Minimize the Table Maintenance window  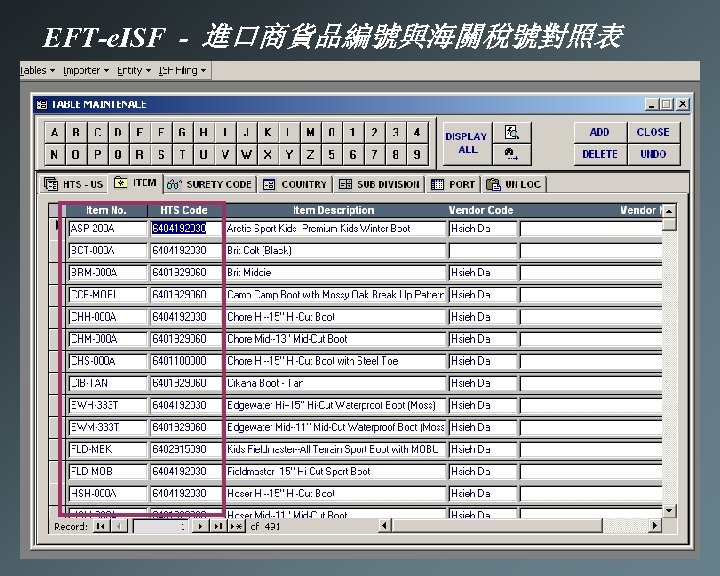[651, 105]
